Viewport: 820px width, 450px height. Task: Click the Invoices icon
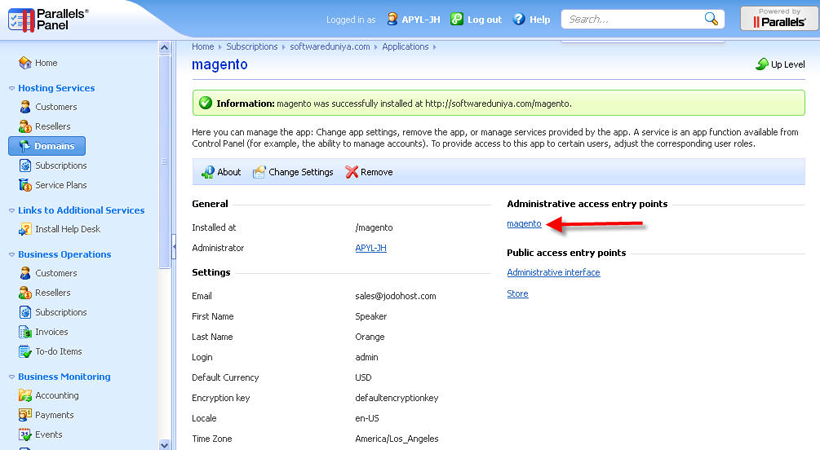pyautogui.click(x=25, y=332)
